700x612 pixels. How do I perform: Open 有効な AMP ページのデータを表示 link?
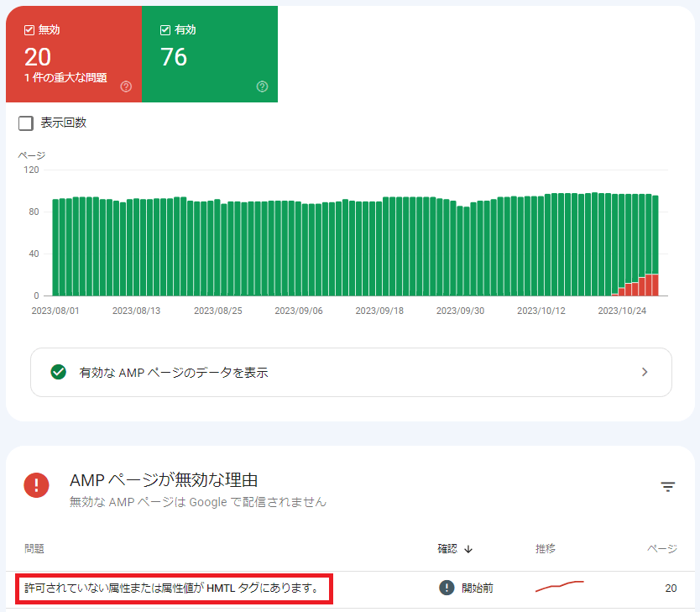[x=174, y=373]
